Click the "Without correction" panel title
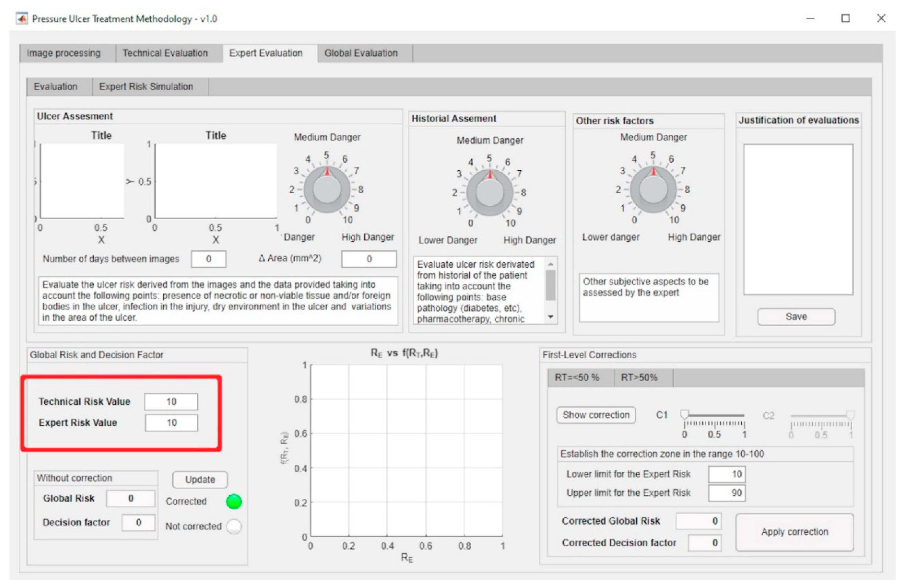 click(x=74, y=478)
